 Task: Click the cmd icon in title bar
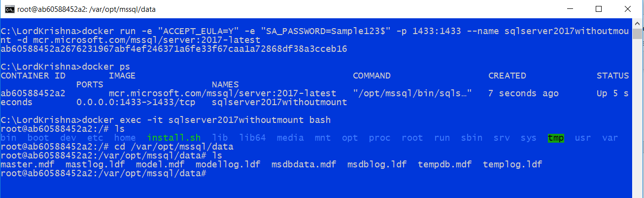click(x=8, y=9)
